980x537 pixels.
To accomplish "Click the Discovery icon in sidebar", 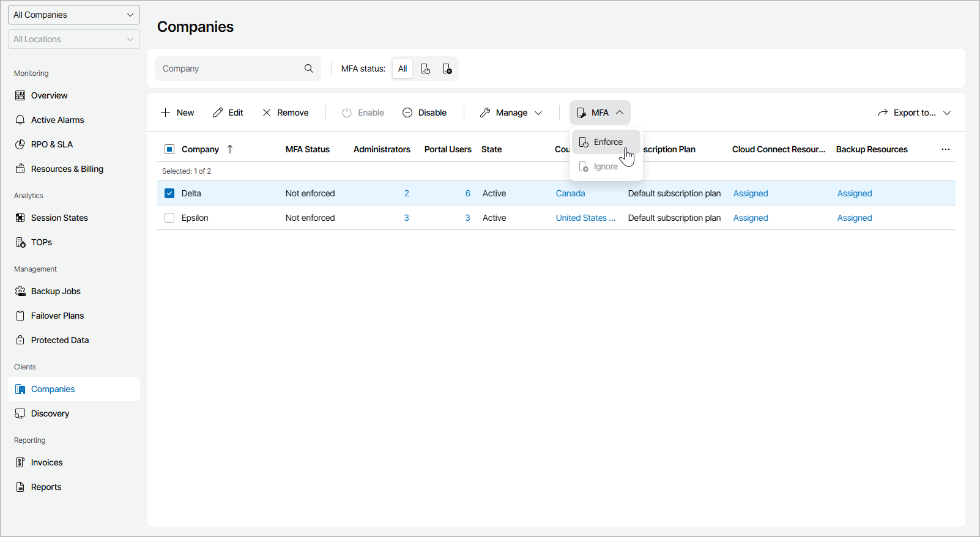I will tap(20, 413).
